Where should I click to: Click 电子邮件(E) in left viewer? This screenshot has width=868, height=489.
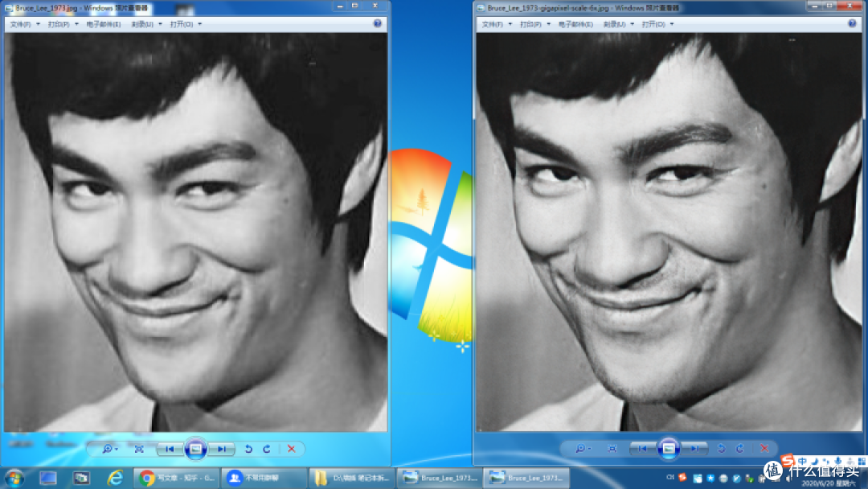point(104,24)
